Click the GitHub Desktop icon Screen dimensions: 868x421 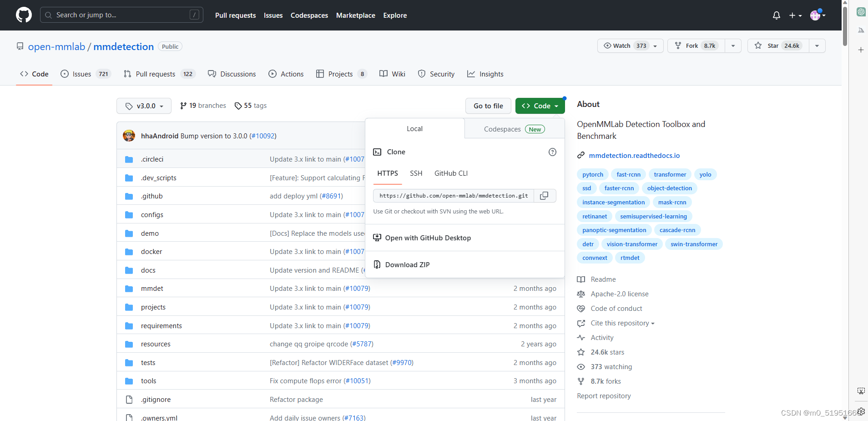coord(377,238)
